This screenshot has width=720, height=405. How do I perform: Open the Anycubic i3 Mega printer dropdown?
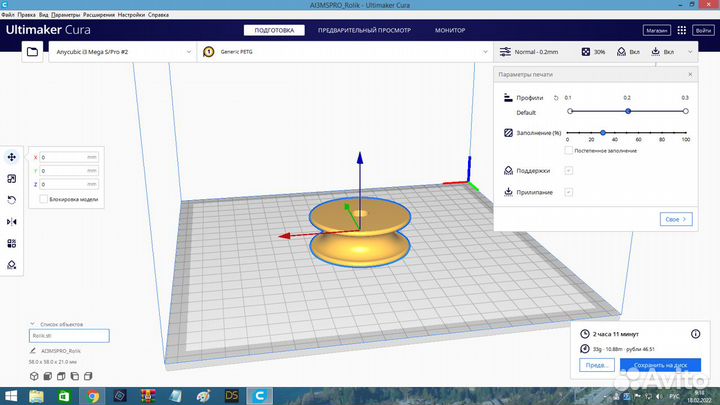pyautogui.click(x=120, y=51)
